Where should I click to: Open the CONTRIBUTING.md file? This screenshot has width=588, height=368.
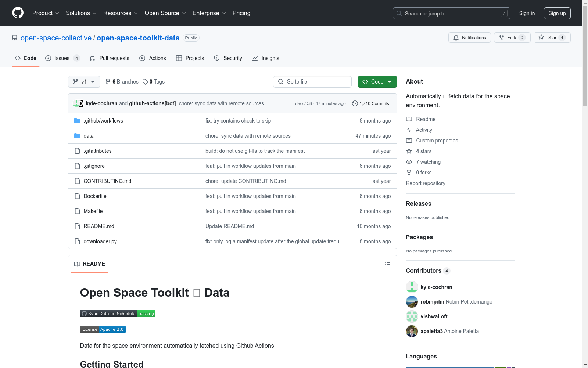point(107,181)
